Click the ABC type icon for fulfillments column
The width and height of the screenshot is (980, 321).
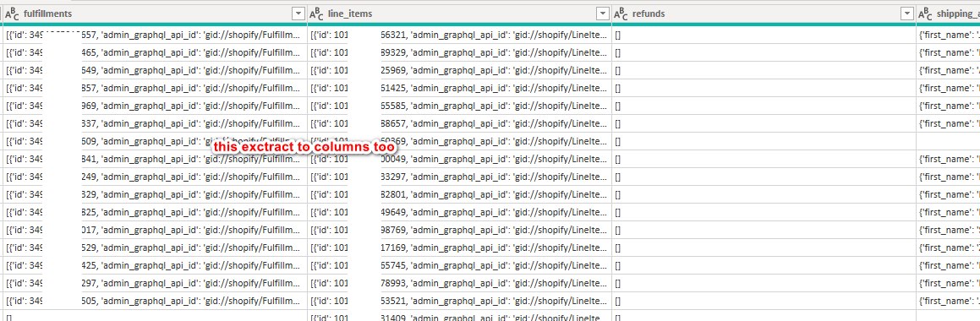[11, 14]
